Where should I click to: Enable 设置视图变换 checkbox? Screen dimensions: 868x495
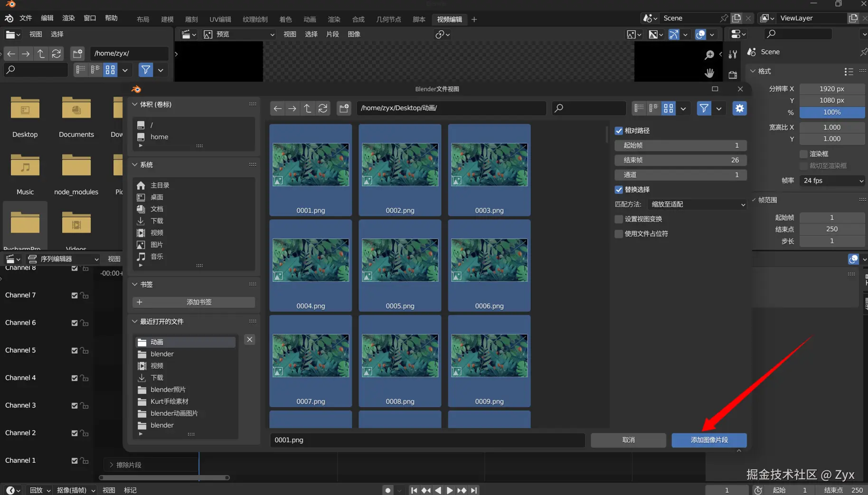coord(619,219)
